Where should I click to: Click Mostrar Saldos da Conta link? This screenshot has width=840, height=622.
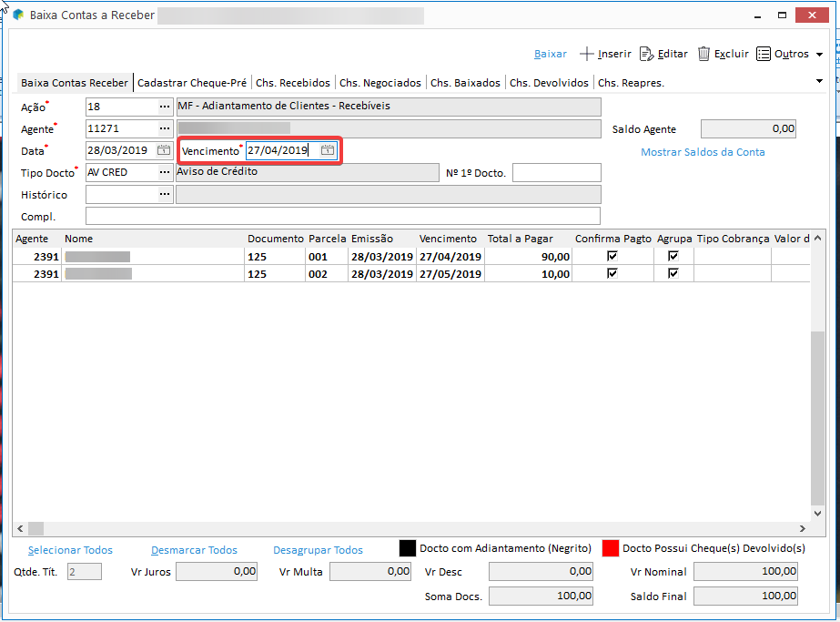coord(703,152)
